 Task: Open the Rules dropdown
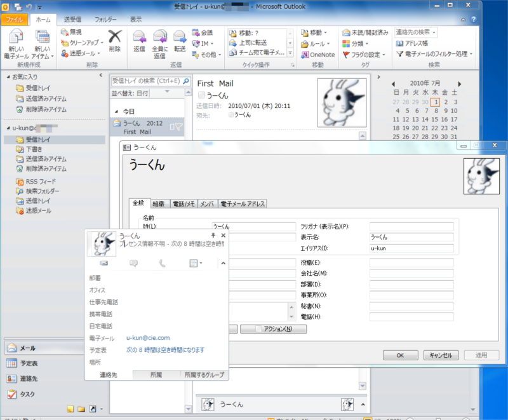point(315,44)
